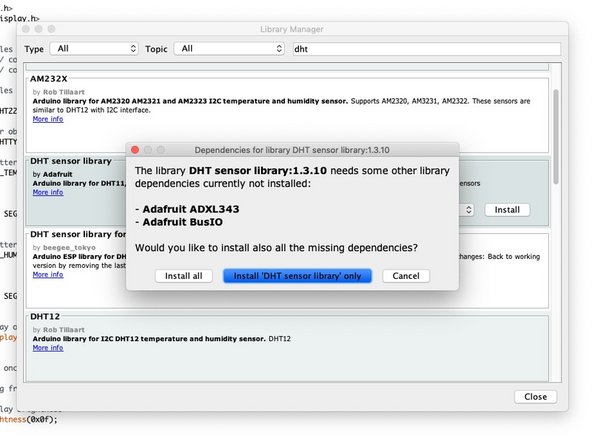Click the Library Manager title bar text
The image size is (592, 444).
click(291, 29)
